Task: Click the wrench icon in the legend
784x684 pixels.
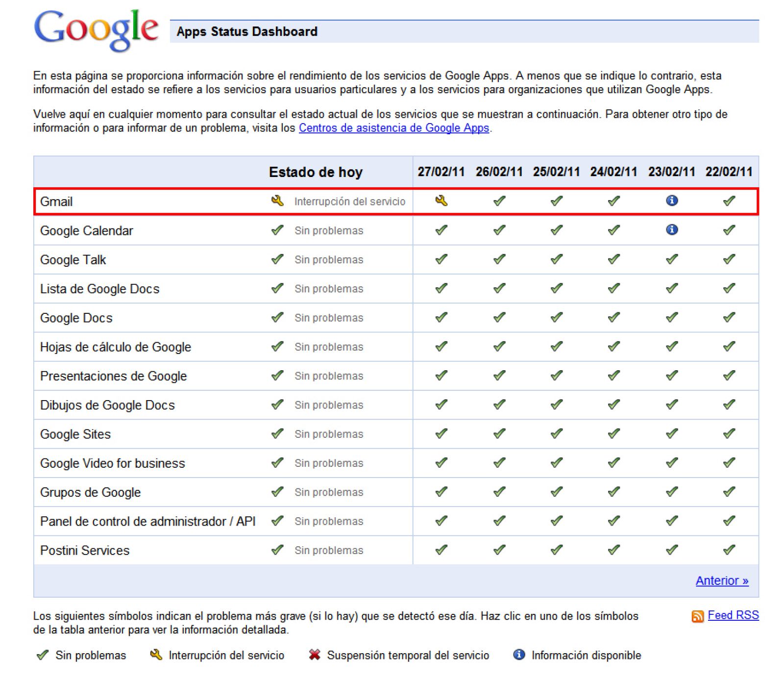Action: tap(156, 655)
